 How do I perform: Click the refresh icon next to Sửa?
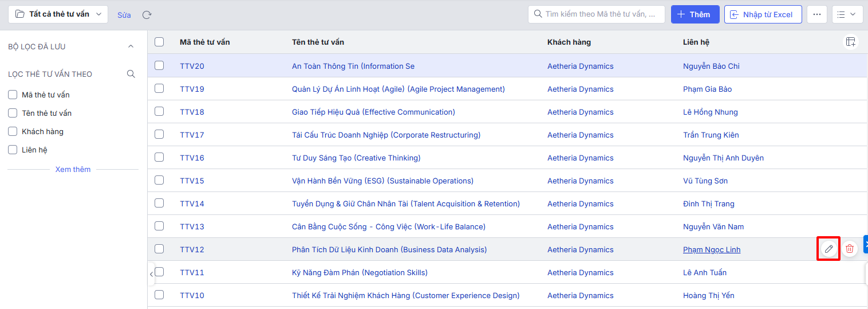point(147,15)
